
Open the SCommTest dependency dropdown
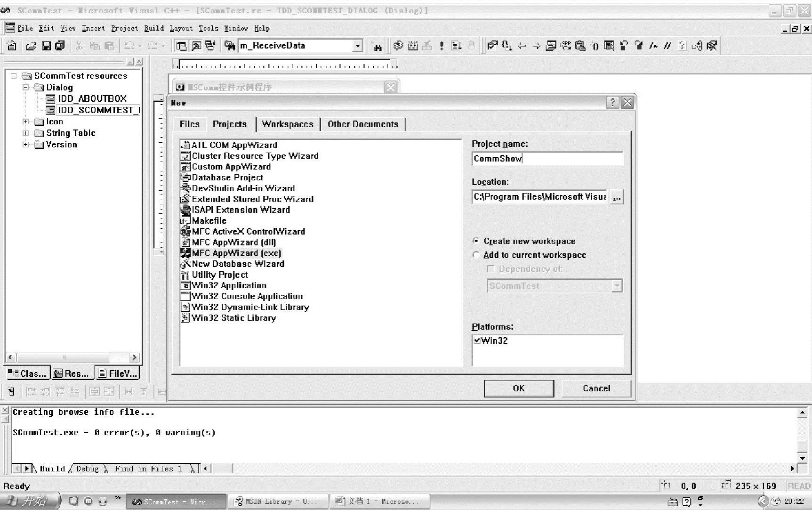[617, 286]
